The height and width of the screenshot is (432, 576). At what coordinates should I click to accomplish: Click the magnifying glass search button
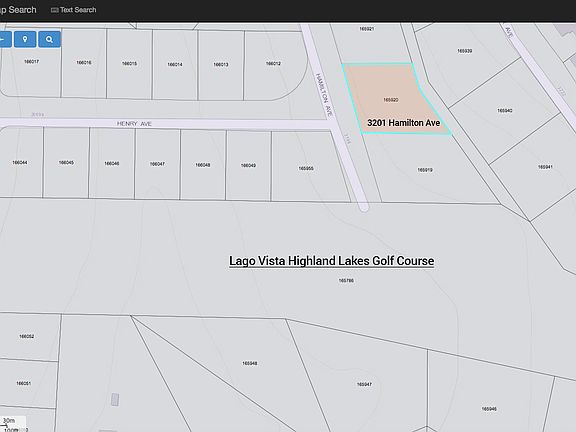point(50,39)
